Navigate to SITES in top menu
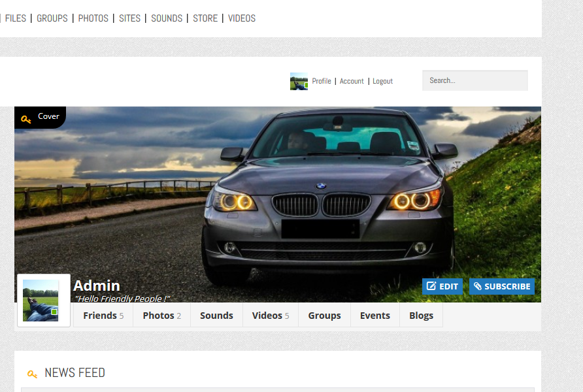This screenshot has height=392, width=583. tap(130, 18)
